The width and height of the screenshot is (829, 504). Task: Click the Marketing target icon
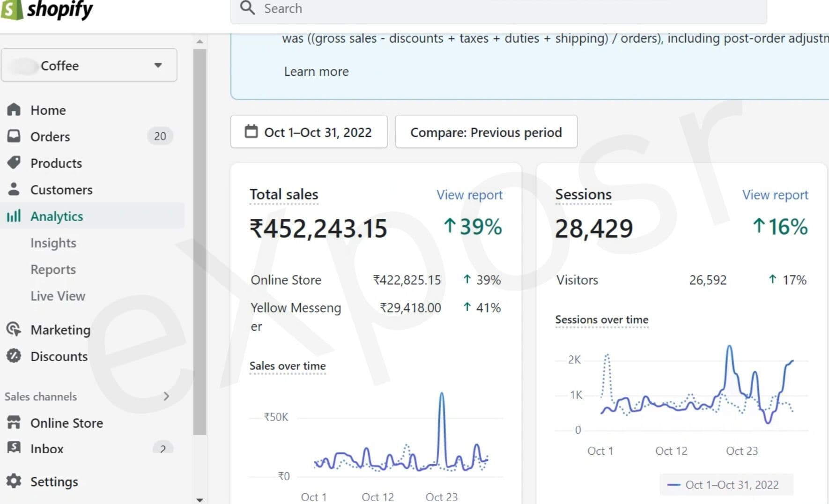tap(14, 329)
